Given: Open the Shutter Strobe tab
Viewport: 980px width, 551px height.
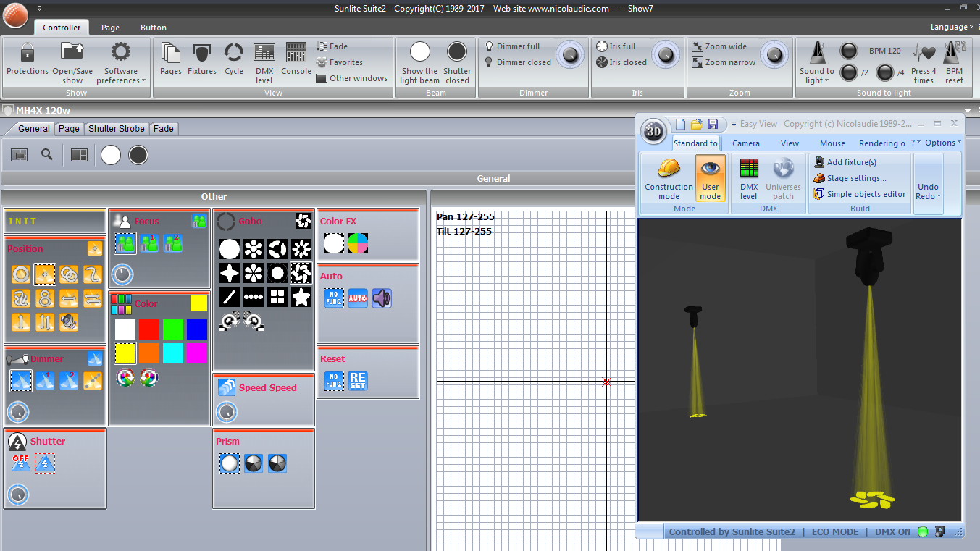Looking at the screenshot, I should [x=117, y=128].
